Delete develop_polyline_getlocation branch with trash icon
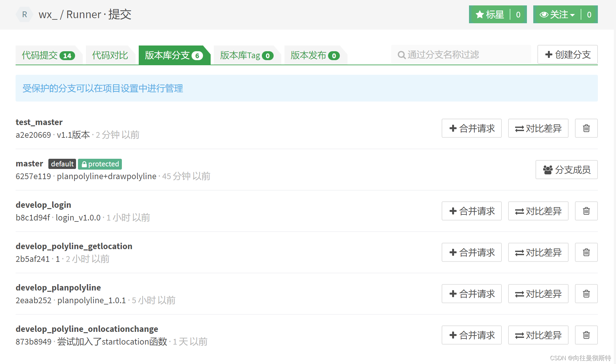616x364 pixels. coord(586,252)
